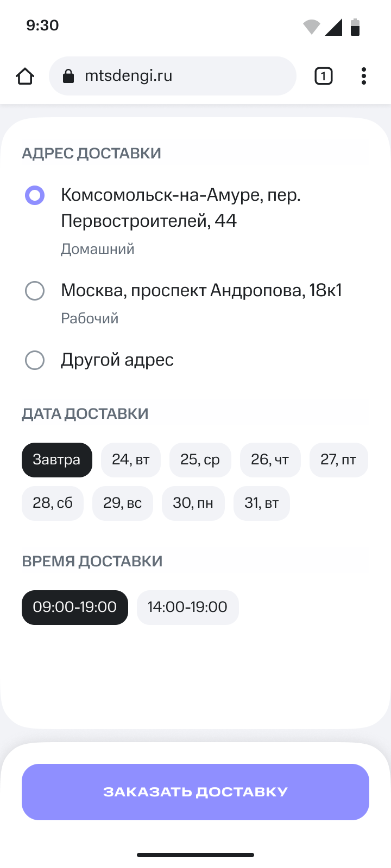Screen dimensions: 391x868
Task: Tap the lock icon in address bar
Action: coord(68,76)
